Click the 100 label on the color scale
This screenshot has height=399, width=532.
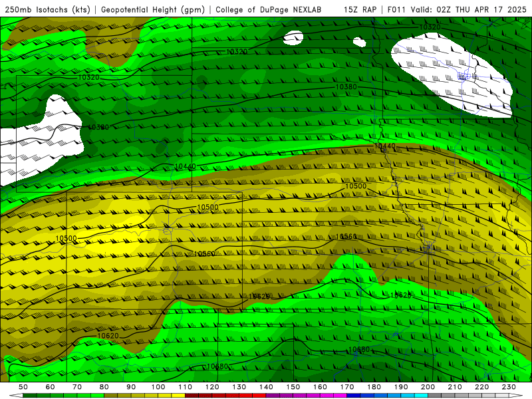click(158, 387)
